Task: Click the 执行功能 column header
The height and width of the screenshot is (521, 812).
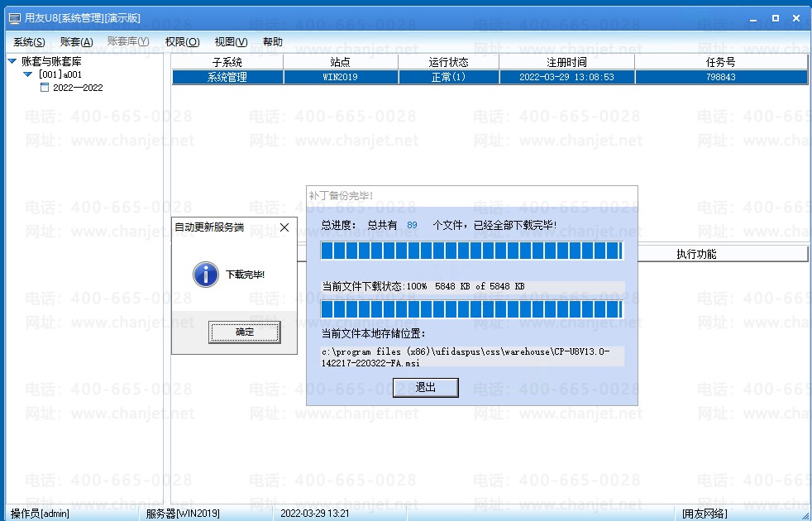Action: click(696, 254)
